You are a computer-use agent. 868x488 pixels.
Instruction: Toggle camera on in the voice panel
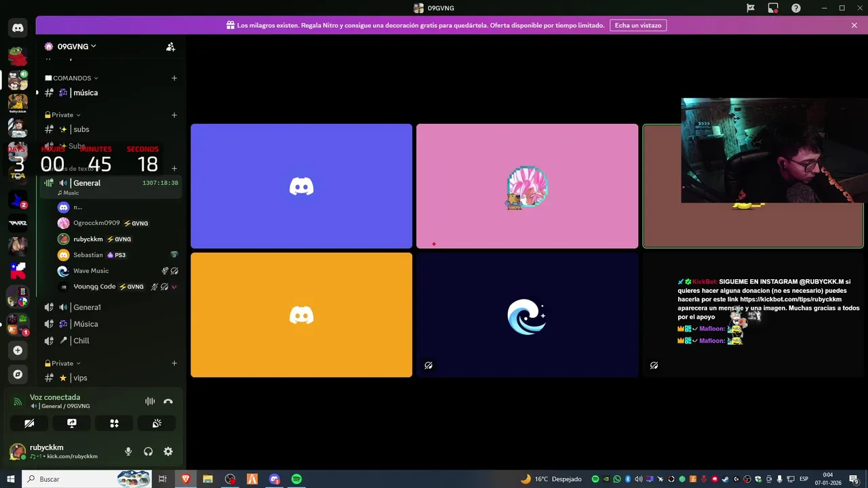(29, 423)
